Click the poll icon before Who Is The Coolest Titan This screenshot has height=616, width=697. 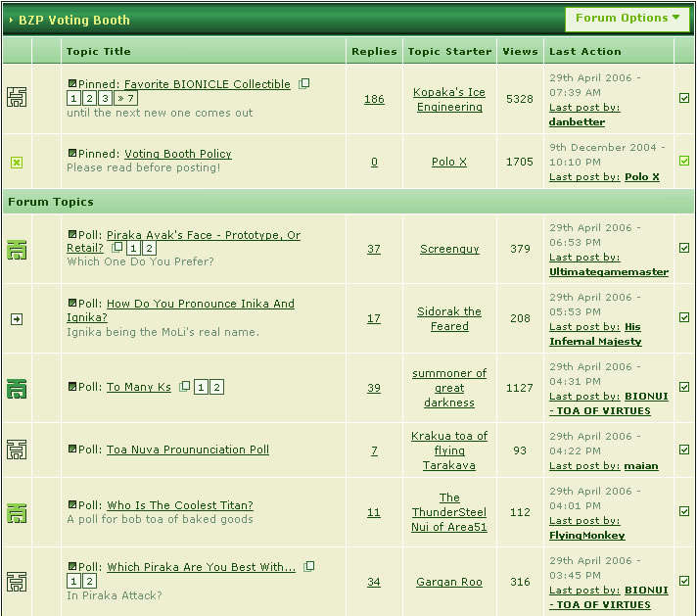[72, 504]
